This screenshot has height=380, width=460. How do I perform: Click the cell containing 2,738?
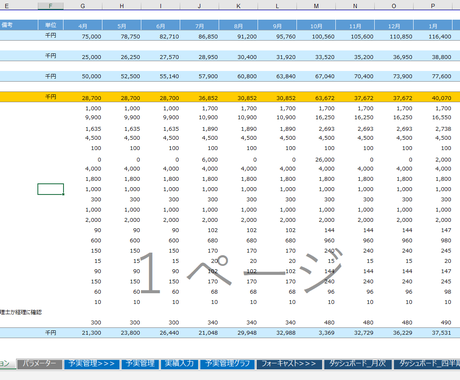click(x=433, y=129)
